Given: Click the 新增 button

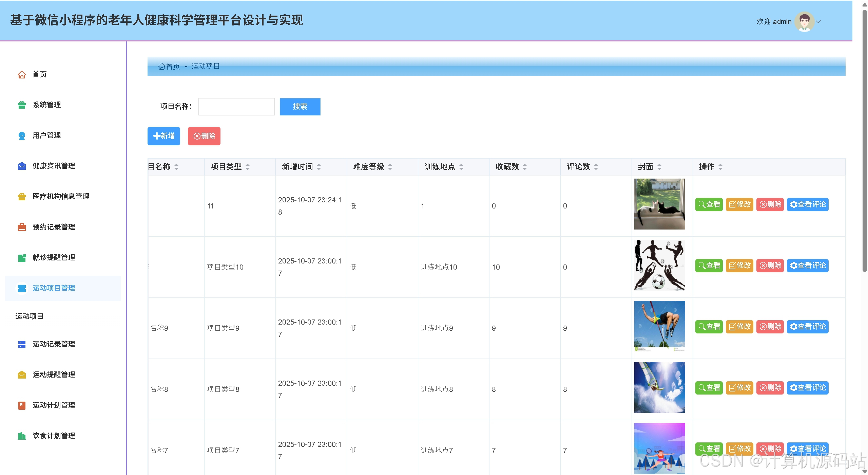Looking at the screenshot, I should tap(163, 136).
